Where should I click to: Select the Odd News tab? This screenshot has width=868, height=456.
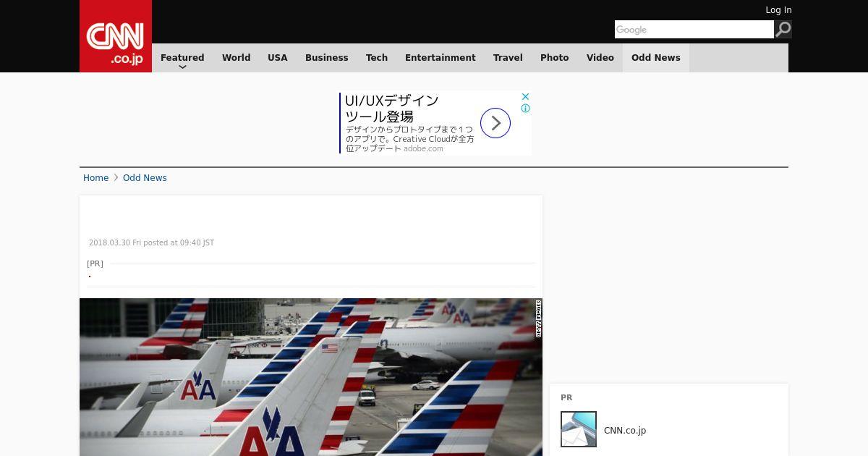[x=656, y=58]
